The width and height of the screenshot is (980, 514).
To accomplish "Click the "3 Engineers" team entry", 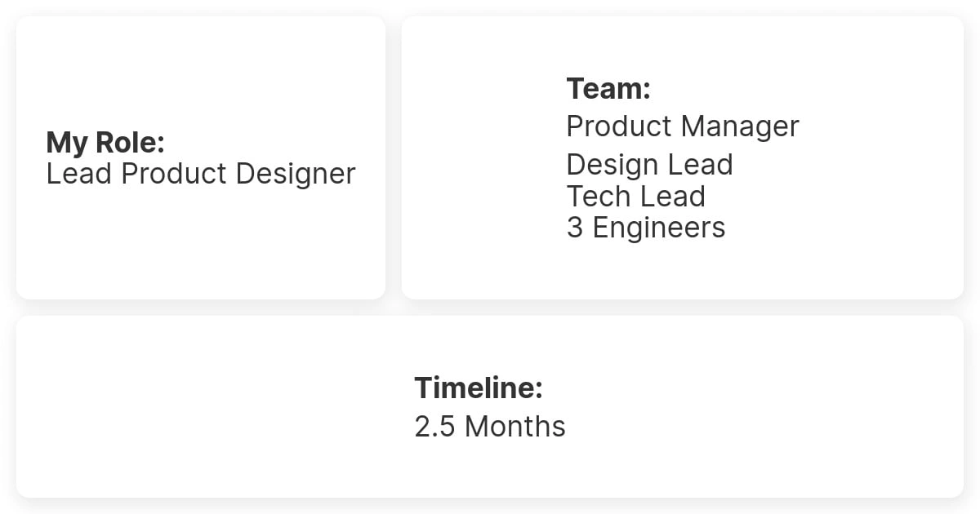I will pos(646,228).
